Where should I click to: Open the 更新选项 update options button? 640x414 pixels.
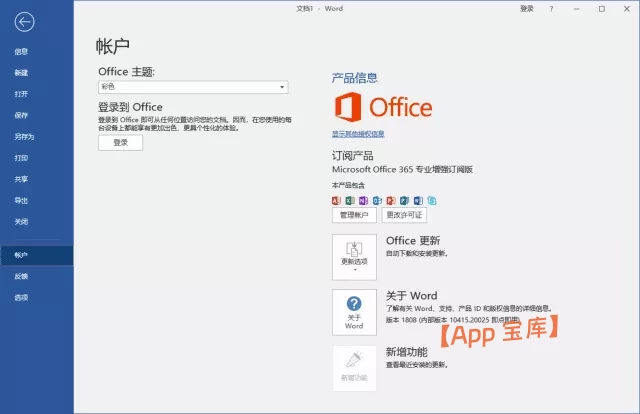354,257
